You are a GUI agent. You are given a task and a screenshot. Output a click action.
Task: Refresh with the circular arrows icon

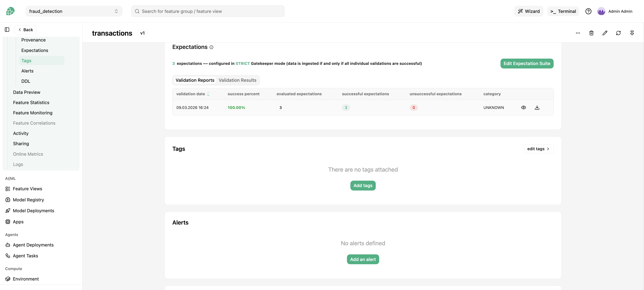click(618, 33)
